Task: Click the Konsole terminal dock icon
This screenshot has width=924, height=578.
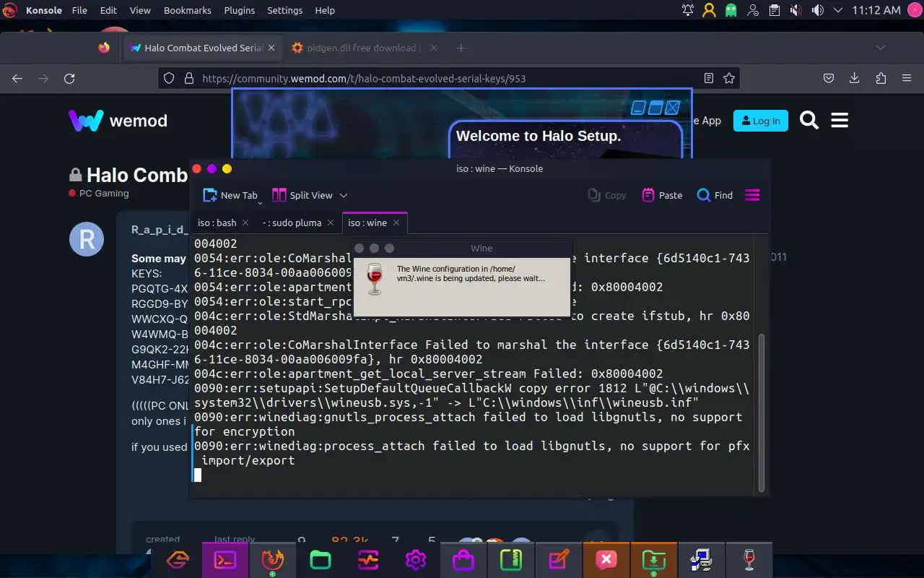Action: (x=225, y=560)
